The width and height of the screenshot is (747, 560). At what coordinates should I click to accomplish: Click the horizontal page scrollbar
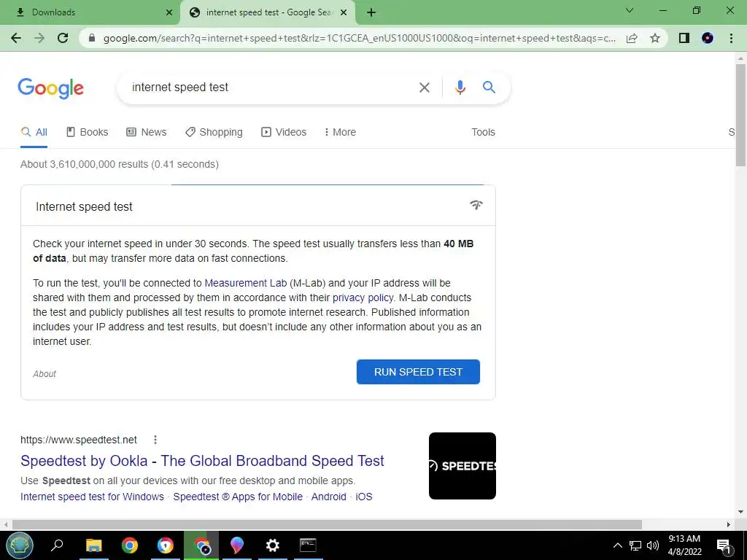tap(327, 524)
